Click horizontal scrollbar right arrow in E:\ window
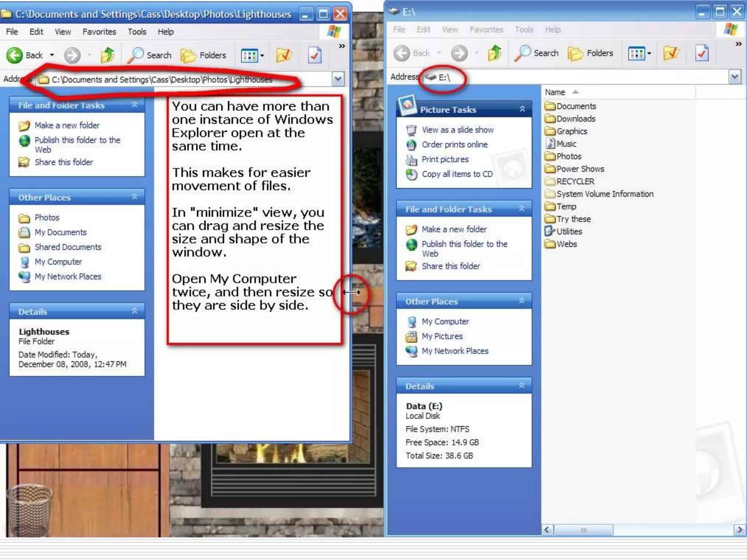Screen dimensions: 747x560 pyautogui.click(x=739, y=529)
